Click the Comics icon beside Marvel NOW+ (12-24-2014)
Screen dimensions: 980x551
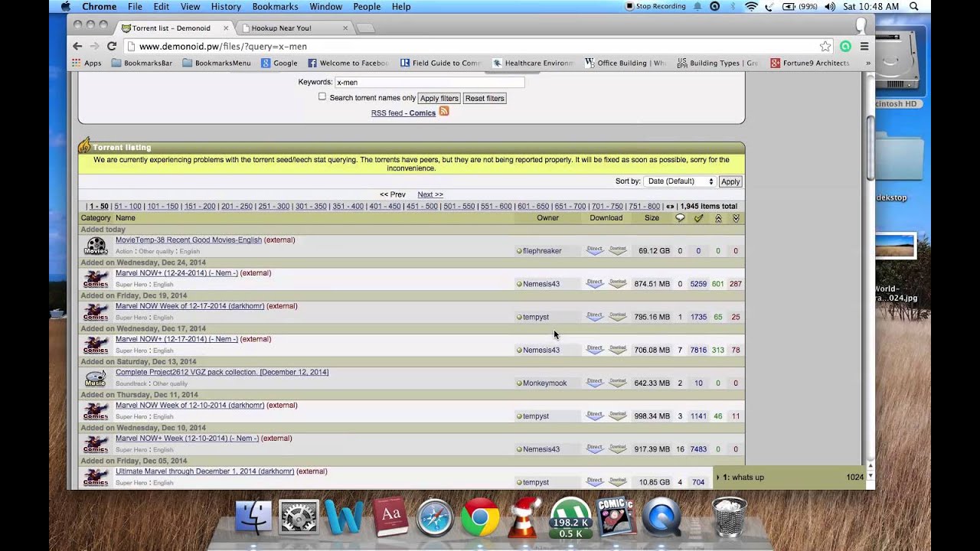(96, 279)
